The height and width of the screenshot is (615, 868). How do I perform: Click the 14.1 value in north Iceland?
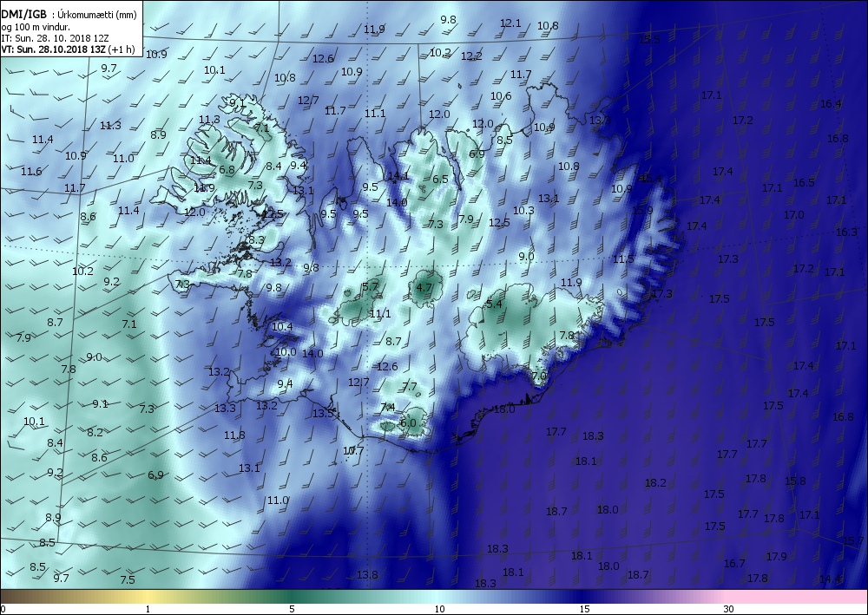tap(398, 176)
